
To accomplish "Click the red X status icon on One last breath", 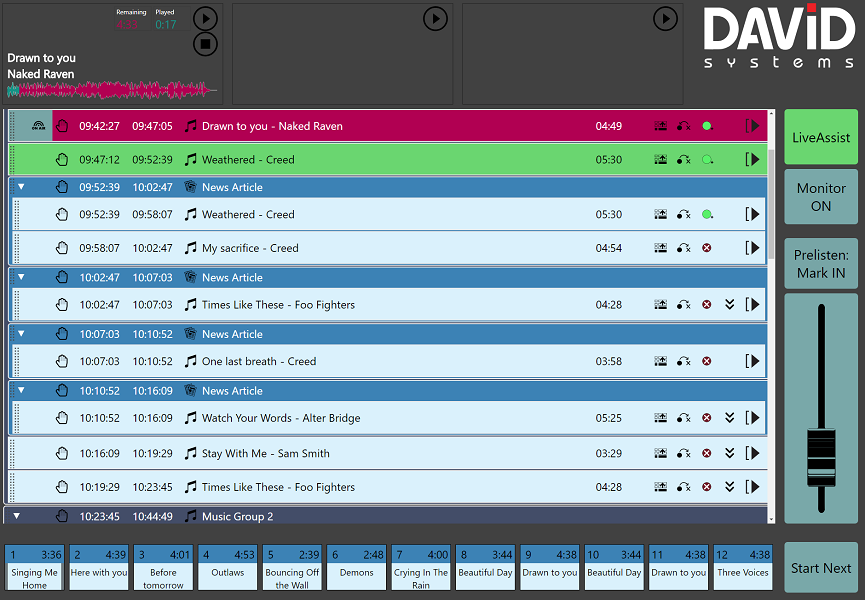I will tap(707, 362).
